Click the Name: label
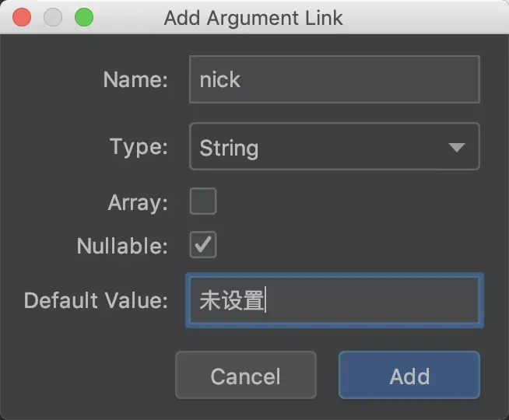The width and height of the screenshot is (509, 420). [135, 79]
